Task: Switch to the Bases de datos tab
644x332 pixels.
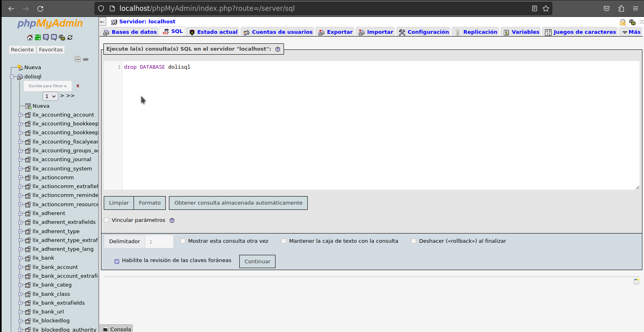Action: 130,32
